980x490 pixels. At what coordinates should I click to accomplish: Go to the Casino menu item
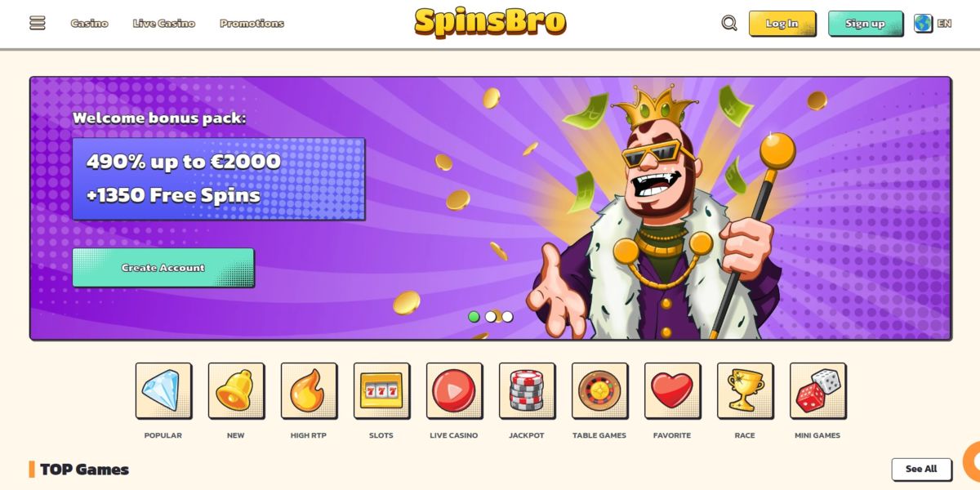click(89, 23)
